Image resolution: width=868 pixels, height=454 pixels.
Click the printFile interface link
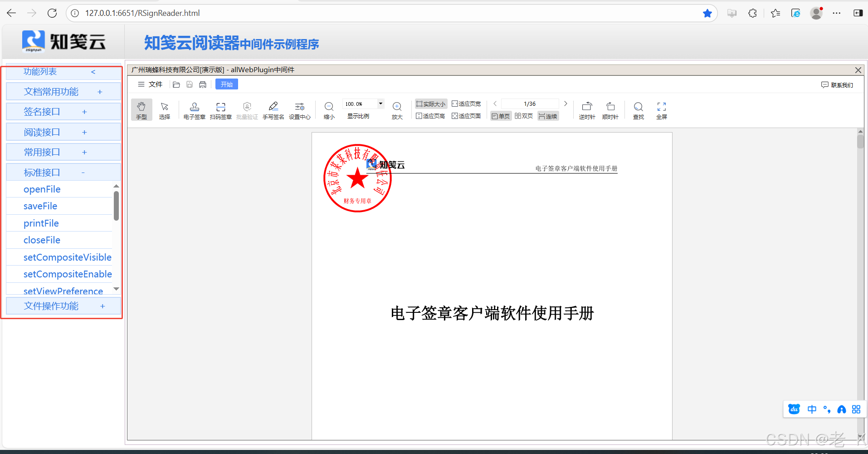(x=41, y=223)
